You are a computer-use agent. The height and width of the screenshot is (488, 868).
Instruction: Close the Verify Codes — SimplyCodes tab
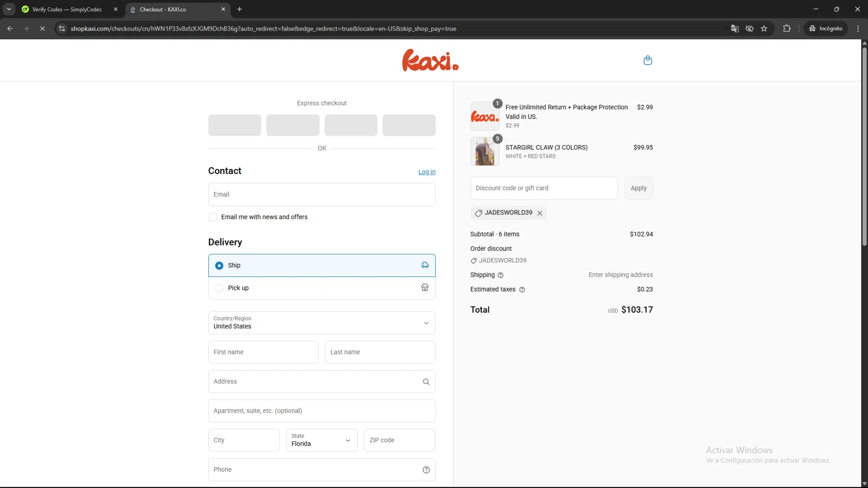116,9
